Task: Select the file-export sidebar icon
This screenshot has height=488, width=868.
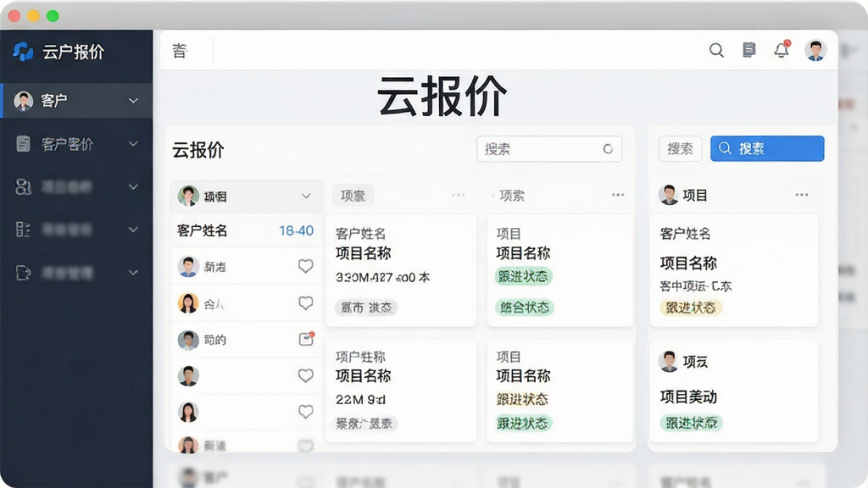Action: pos(23,272)
